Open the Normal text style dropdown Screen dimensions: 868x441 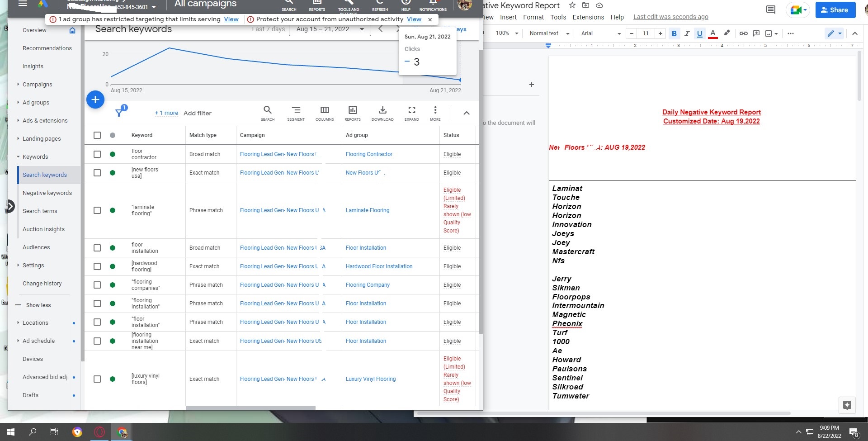(549, 33)
